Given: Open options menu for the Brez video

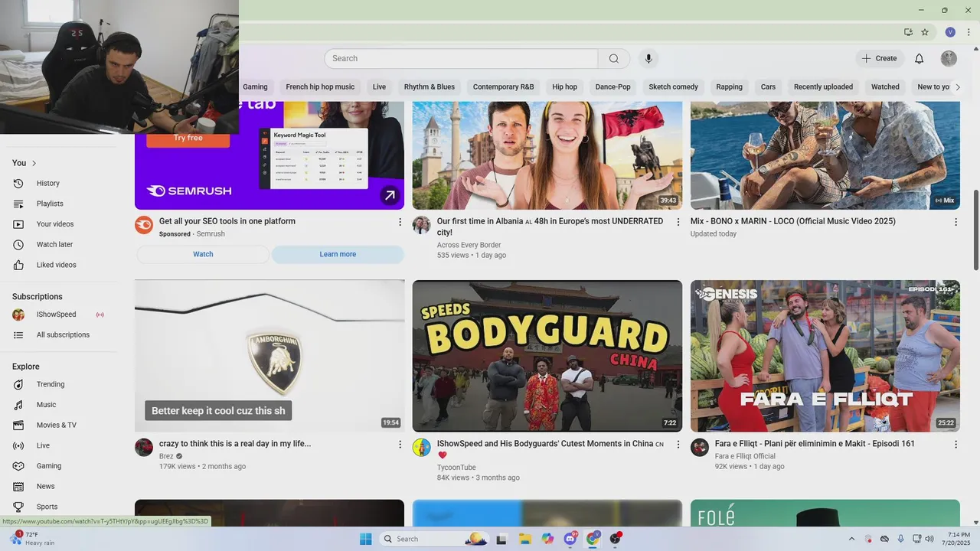Looking at the screenshot, I should click(400, 444).
